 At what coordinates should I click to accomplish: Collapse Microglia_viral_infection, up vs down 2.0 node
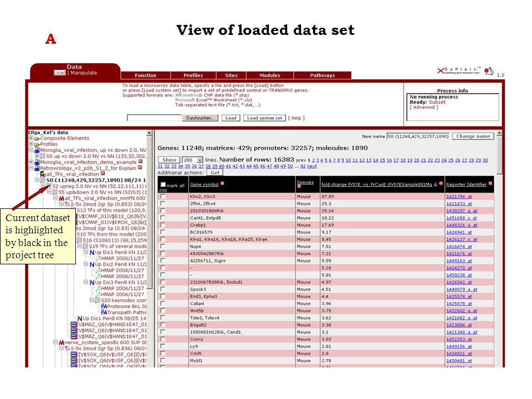point(31,150)
